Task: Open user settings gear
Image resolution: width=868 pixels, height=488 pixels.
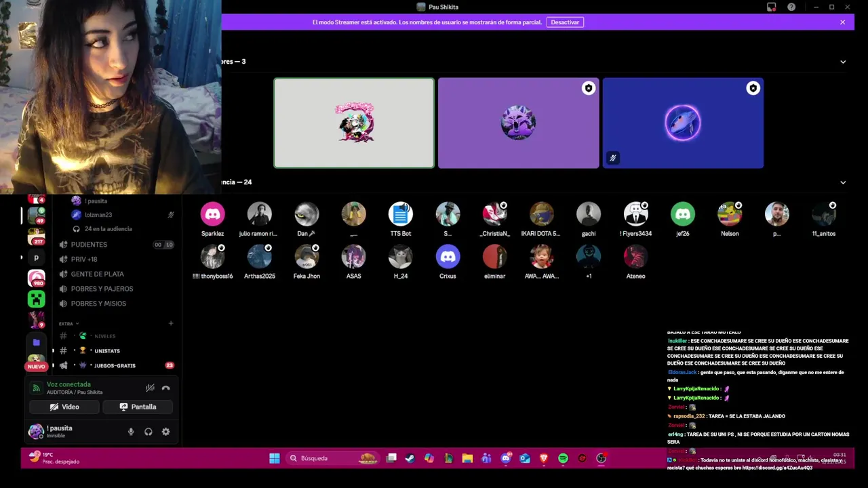Action: pos(165,432)
